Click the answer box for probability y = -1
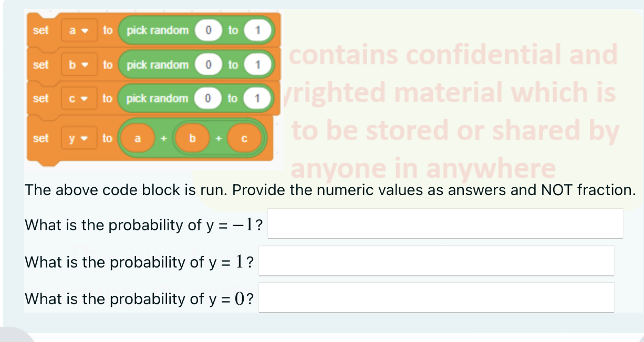The height and width of the screenshot is (342, 644). coord(444,223)
